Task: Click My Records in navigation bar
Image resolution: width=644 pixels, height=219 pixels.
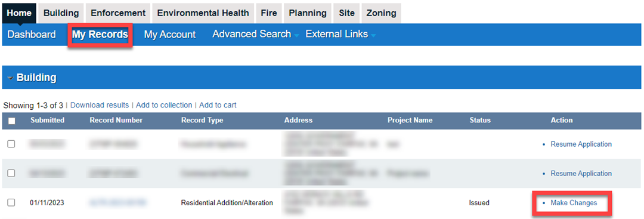Action: click(x=100, y=35)
